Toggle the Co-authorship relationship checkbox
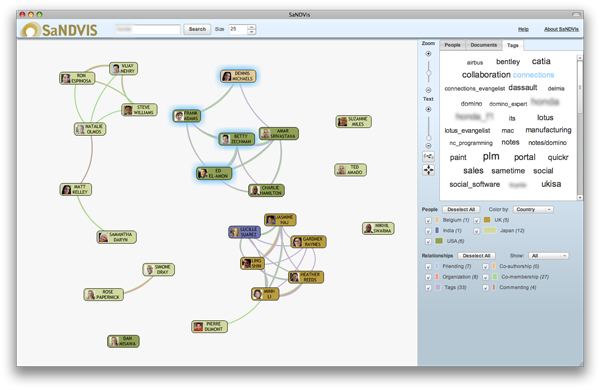Screen dimensions: 600x389 (x=486, y=267)
